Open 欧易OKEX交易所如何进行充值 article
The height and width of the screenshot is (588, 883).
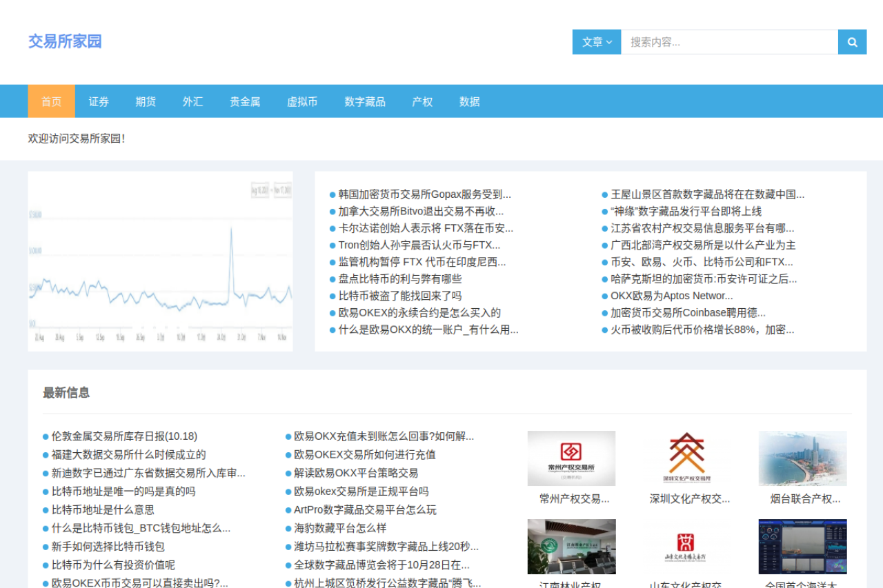(x=365, y=454)
